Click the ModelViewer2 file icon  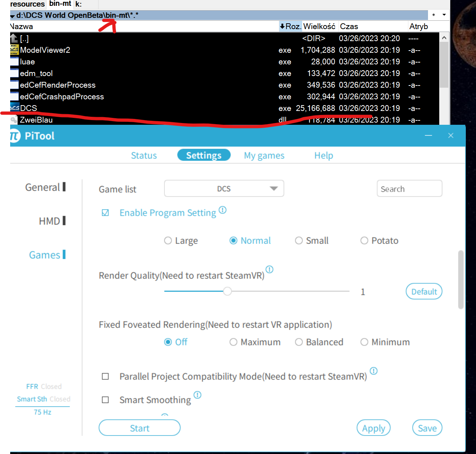[x=14, y=50]
